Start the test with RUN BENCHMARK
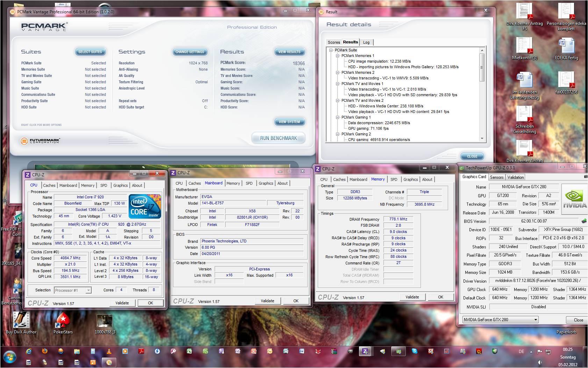This screenshot has width=588, height=368. click(278, 138)
